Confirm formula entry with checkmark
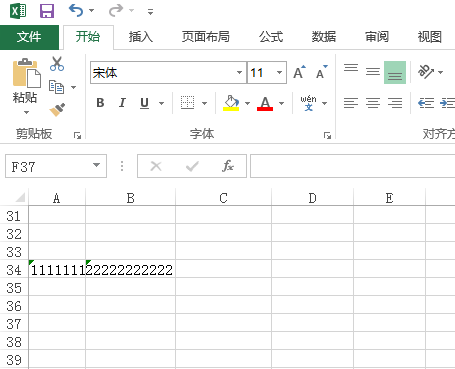The image size is (455, 369). click(x=192, y=166)
